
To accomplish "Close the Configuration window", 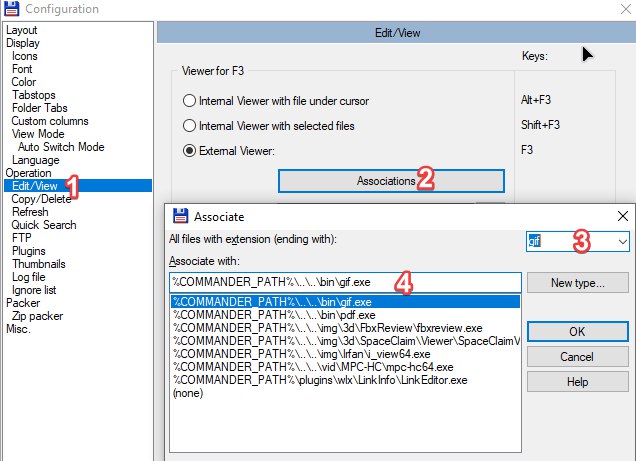I will click(x=626, y=9).
